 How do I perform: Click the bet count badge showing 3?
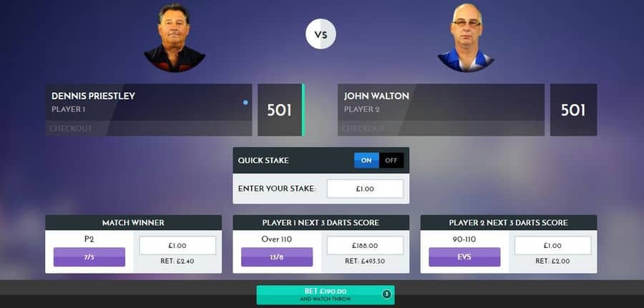386,294
